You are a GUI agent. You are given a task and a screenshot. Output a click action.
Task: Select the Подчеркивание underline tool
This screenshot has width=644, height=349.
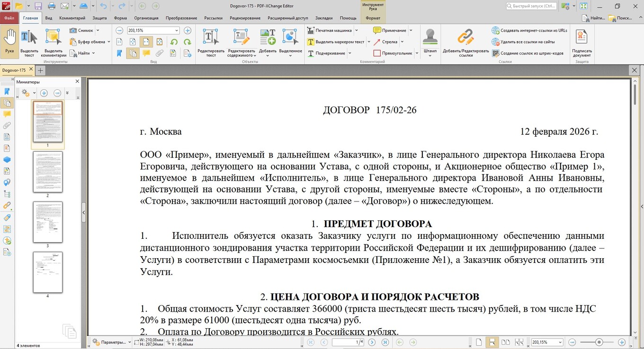pyautogui.click(x=326, y=53)
